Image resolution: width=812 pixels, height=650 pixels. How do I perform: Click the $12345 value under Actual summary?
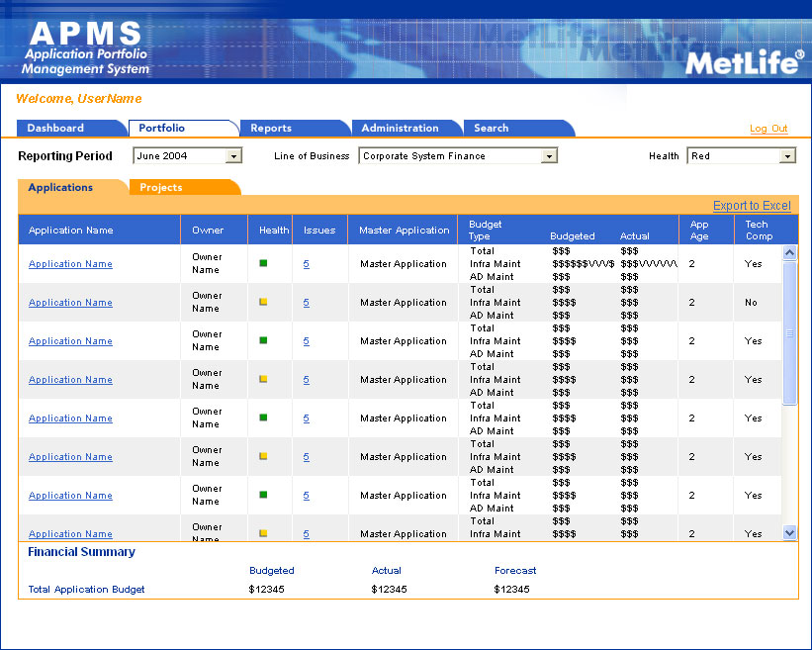(x=389, y=590)
